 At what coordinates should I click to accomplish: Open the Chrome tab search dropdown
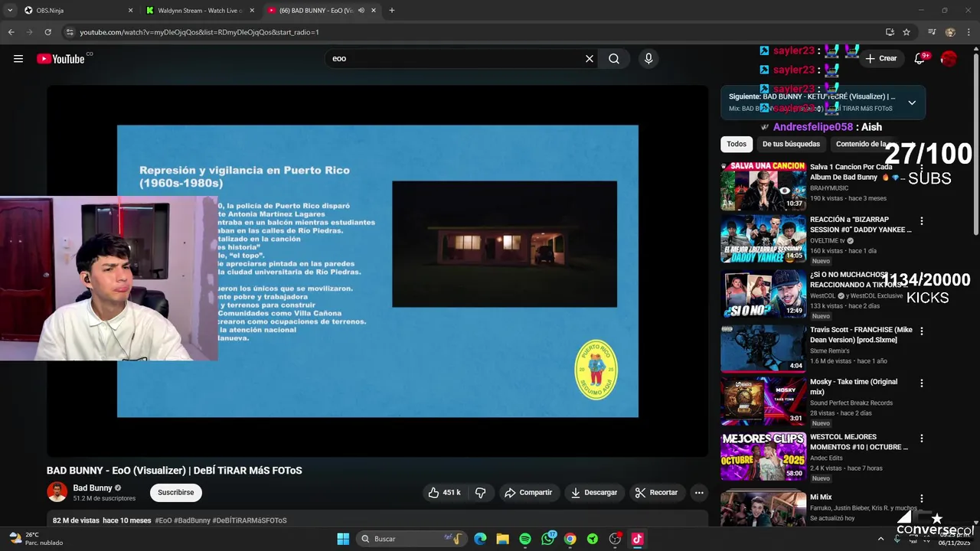[x=10, y=11]
